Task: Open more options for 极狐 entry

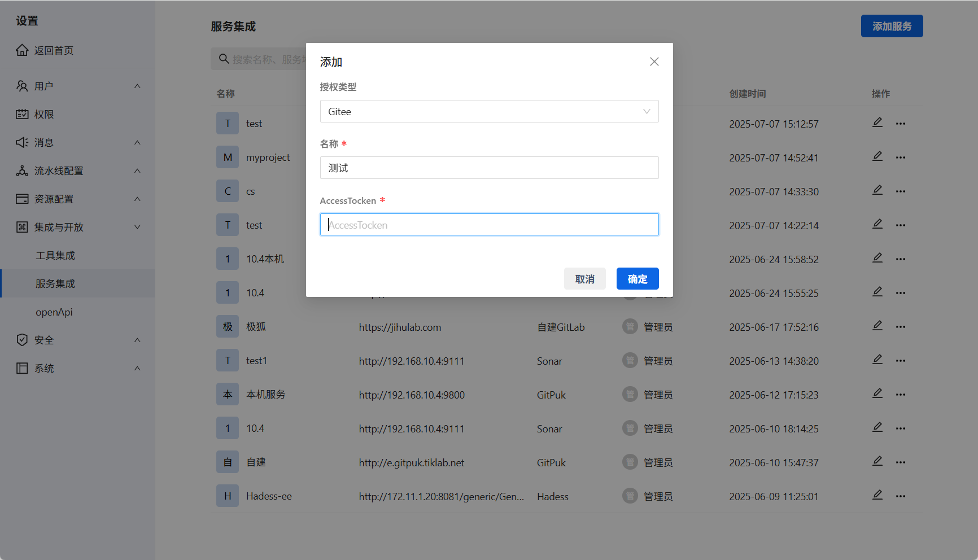Action: (901, 326)
